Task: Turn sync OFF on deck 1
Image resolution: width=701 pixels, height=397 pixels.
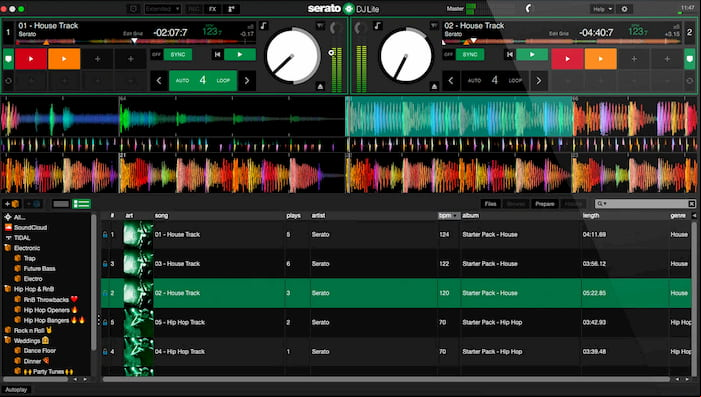Action: [x=156, y=55]
